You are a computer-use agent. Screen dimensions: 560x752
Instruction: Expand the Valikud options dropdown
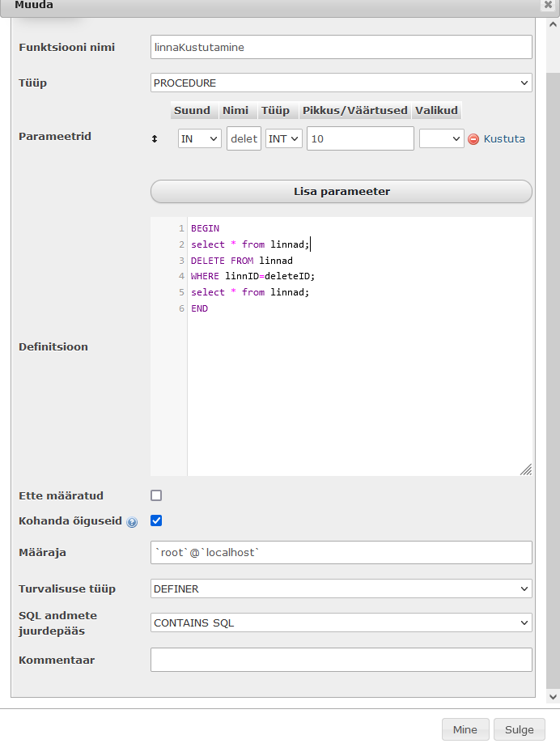click(x=442, y=138)
